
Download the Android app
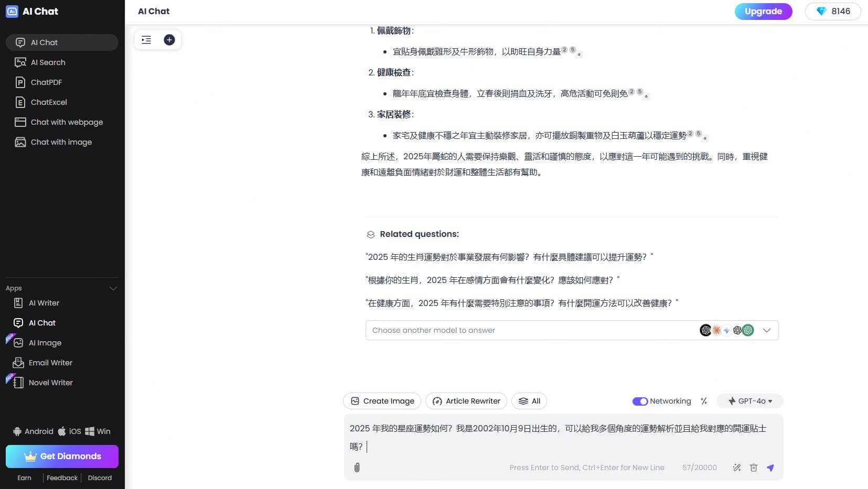pyautogui.click(x=33, y=431)
